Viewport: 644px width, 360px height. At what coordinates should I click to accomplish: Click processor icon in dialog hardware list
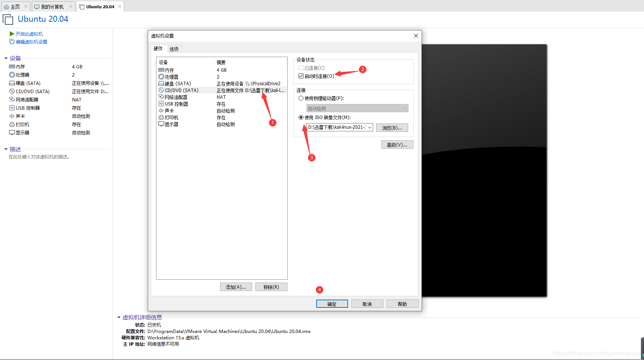(161, 77)
